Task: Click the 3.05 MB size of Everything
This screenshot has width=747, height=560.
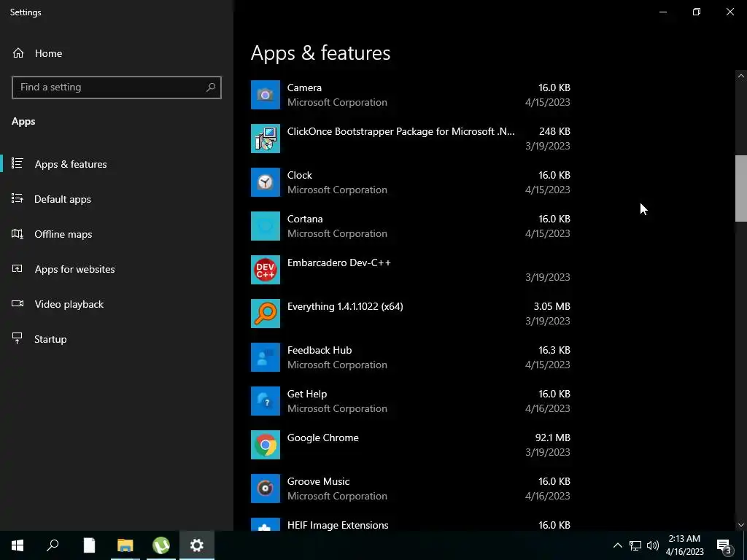Action: click(551, 306)
